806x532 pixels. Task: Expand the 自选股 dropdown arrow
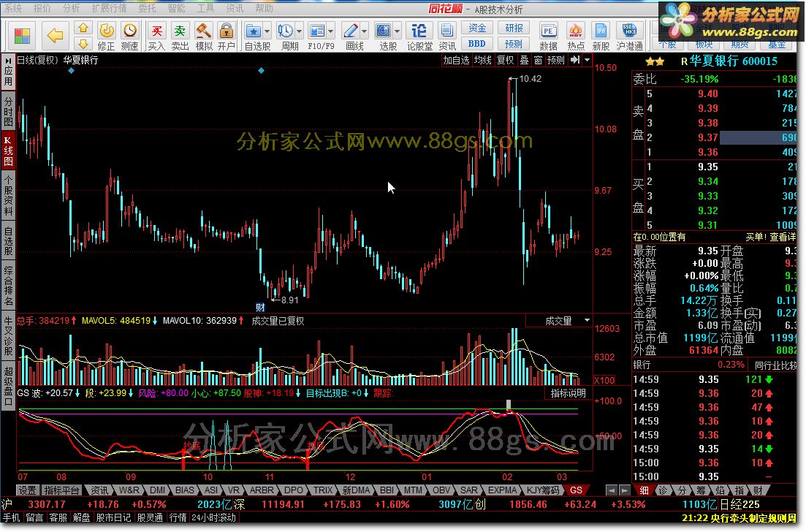pos(267,31)
